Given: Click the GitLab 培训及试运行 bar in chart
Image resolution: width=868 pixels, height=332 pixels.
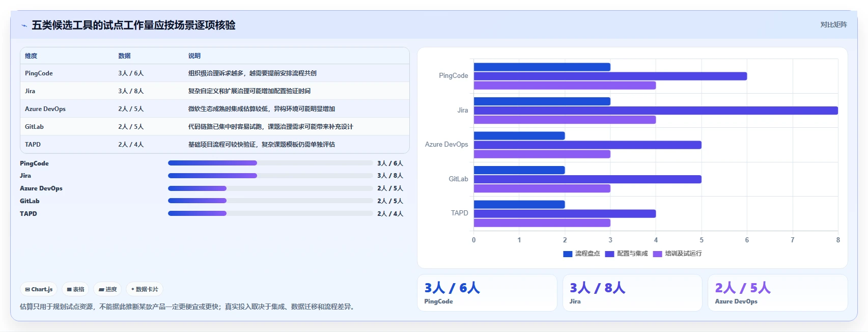Looking at the screenshot, I should pos(542,188).
